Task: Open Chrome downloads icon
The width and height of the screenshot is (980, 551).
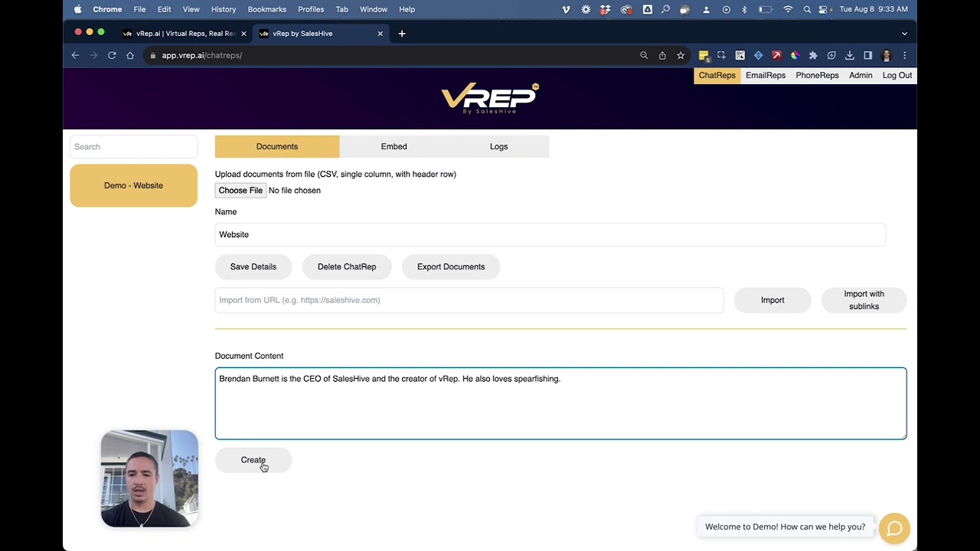Action: 850,55
